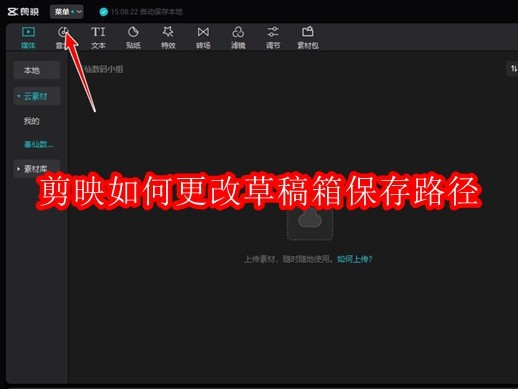Click the sort icon at panel's right edge
The width and height of the screenshot is (518, 389).
(513, 69)
